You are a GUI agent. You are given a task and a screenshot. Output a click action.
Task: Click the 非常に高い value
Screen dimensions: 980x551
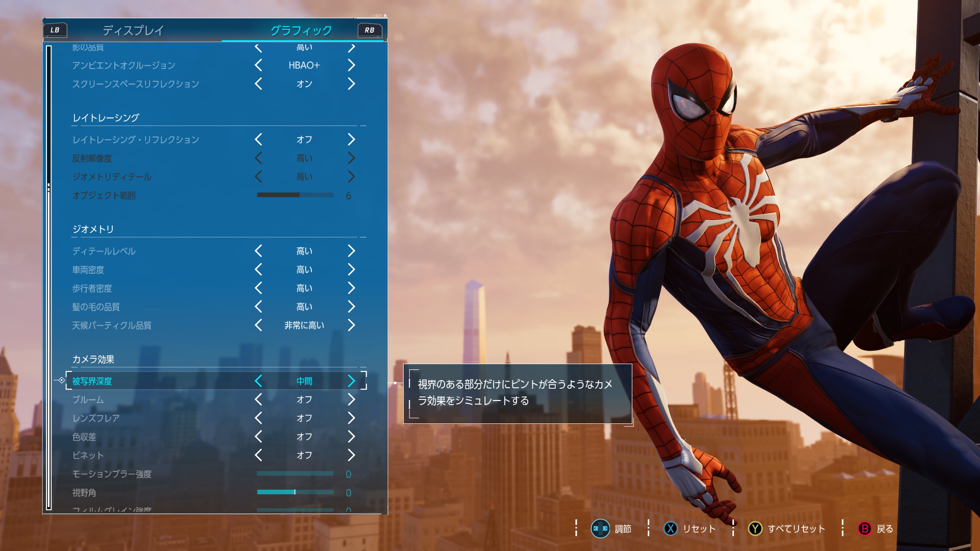[x=304, y=325]
